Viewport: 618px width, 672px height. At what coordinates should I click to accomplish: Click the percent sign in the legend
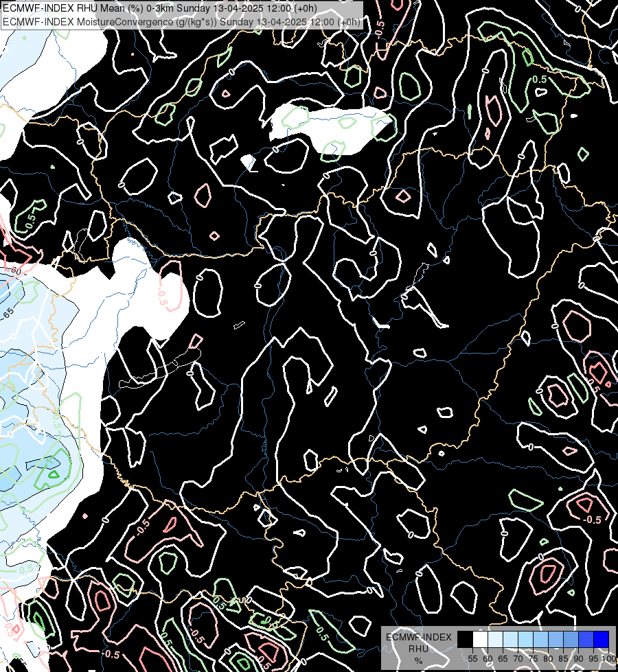coord(418,661)
